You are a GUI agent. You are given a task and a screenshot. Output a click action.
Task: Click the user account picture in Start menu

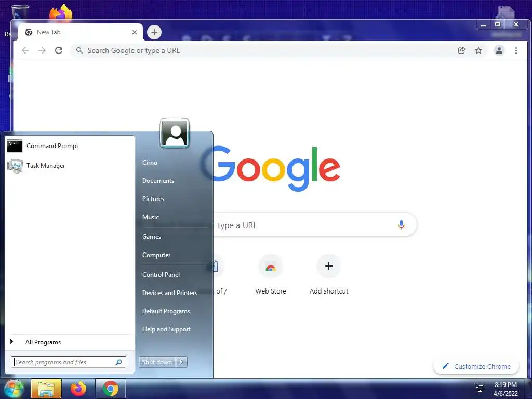point(175,133)
